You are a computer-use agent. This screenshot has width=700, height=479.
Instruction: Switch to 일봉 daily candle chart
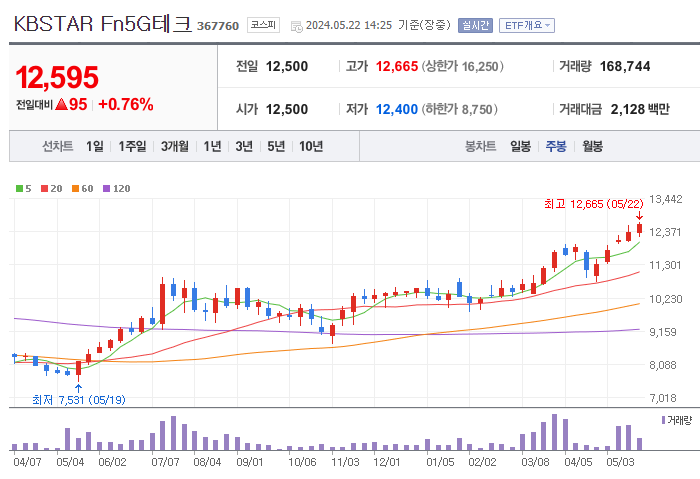click(x=521, y=146)
